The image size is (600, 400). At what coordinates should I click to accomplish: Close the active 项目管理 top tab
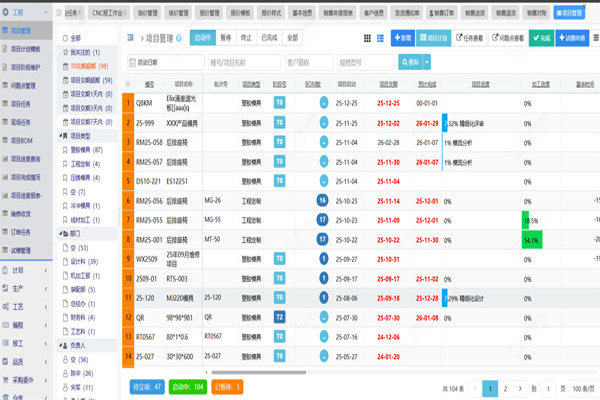[584, 7]
